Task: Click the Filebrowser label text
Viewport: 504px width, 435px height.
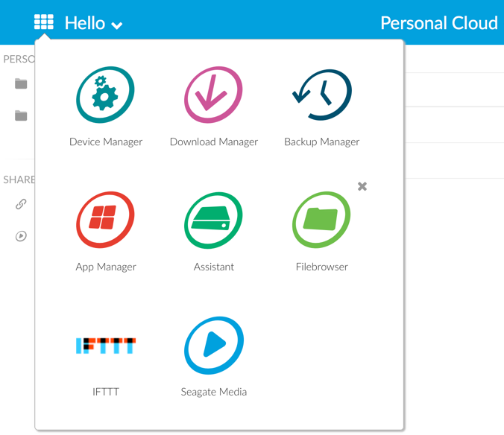Action: coord(322,267)
